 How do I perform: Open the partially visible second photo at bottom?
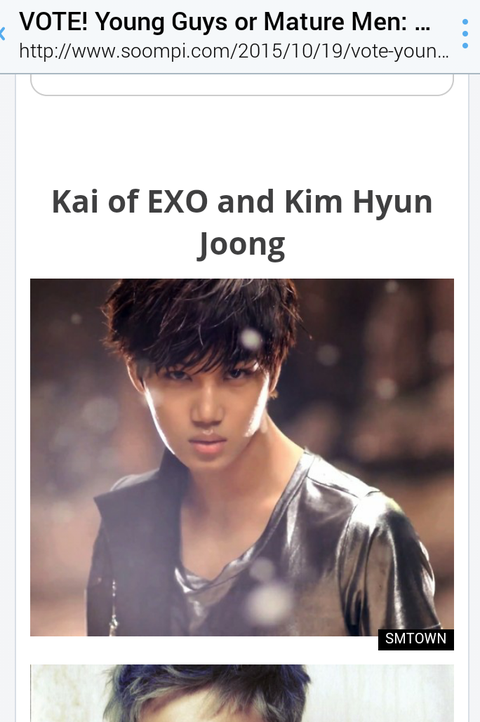click(x=242, y=693)
